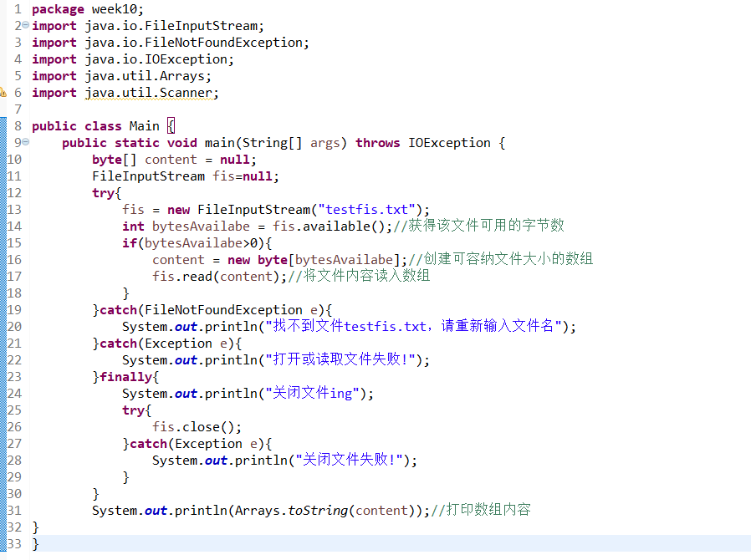Collapse the main method fold marker

click(x=25, y=142)
